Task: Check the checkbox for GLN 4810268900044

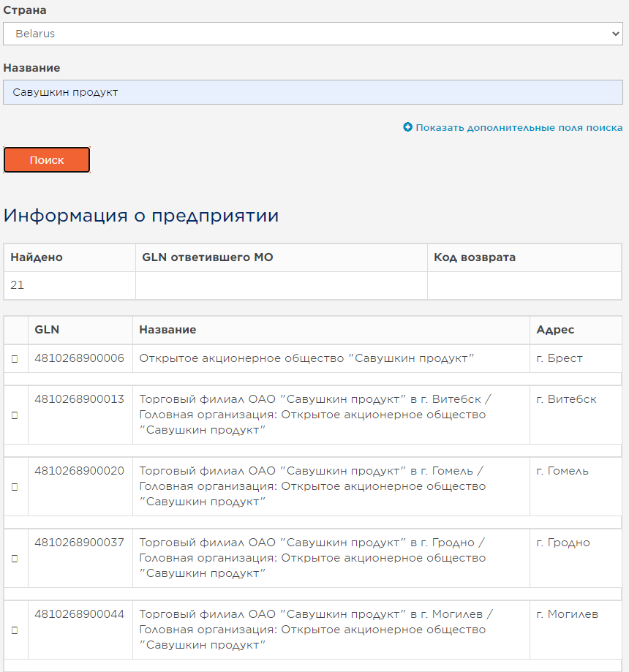Action: (x=15, y=630)
